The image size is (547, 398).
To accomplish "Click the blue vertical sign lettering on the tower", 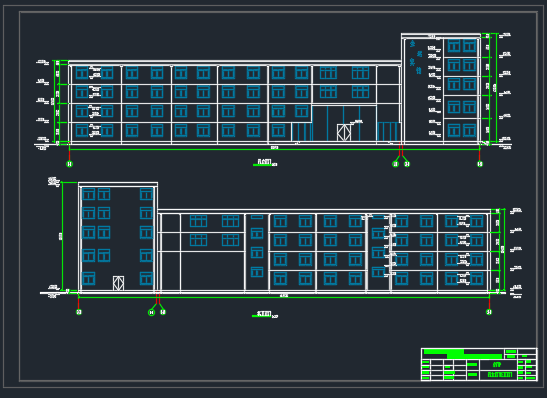I will (x=415, y=57).
